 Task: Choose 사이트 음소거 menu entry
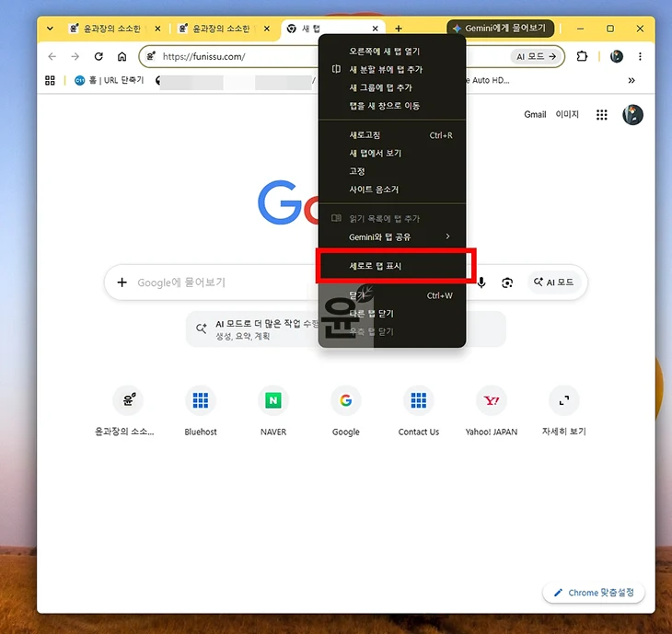[x=392, y=190]
